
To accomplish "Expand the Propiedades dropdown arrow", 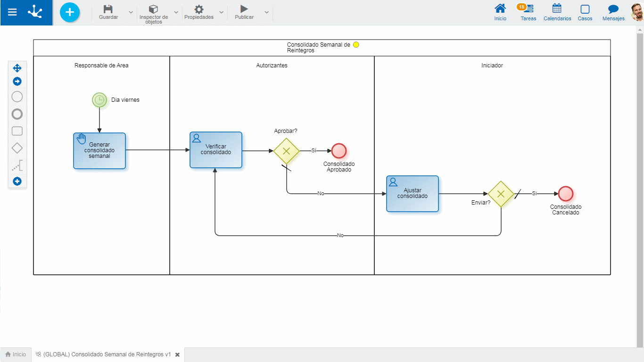I will tap(221, 12).
